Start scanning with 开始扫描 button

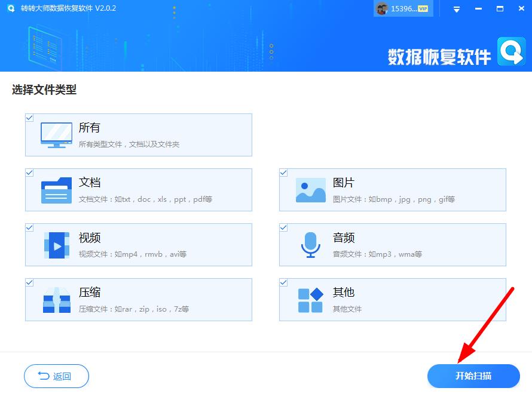pyautogui.click(x=473, y=376)
